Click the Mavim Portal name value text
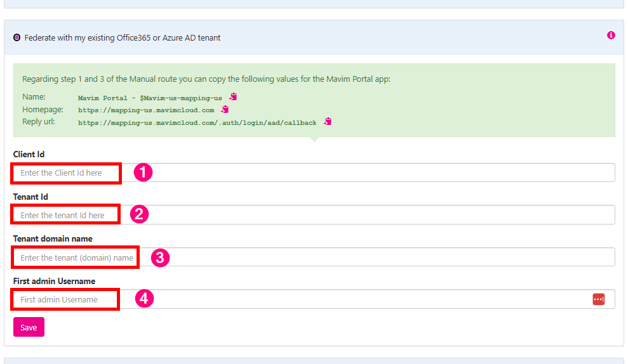Screen dimensions: 628x364 click(150, 98)
